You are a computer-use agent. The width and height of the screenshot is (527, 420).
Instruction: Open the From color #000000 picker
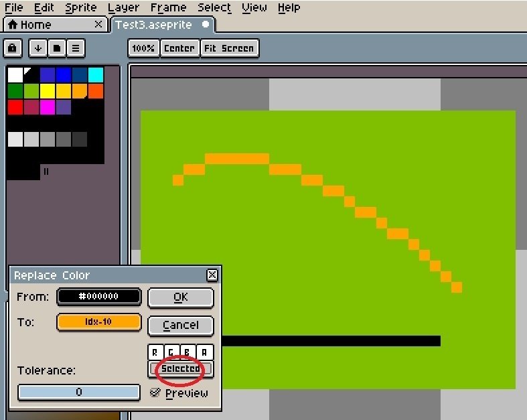pos(99,297)
